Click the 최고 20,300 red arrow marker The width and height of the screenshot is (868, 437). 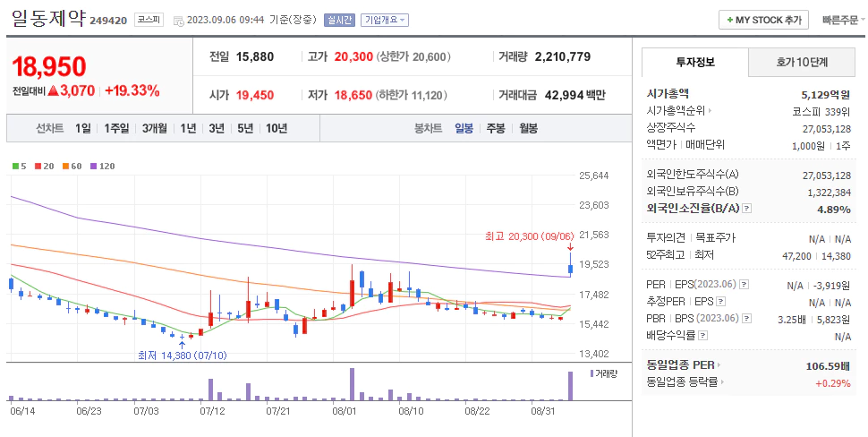(x=570, y=247)
